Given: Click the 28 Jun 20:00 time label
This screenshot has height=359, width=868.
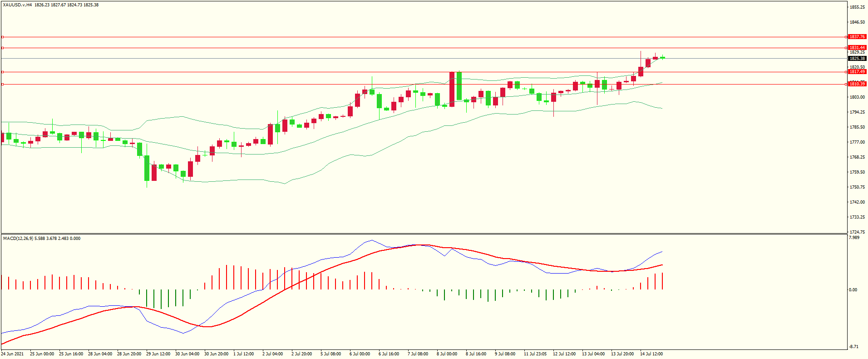Looking at the screenshot, I should coord(129,354).
